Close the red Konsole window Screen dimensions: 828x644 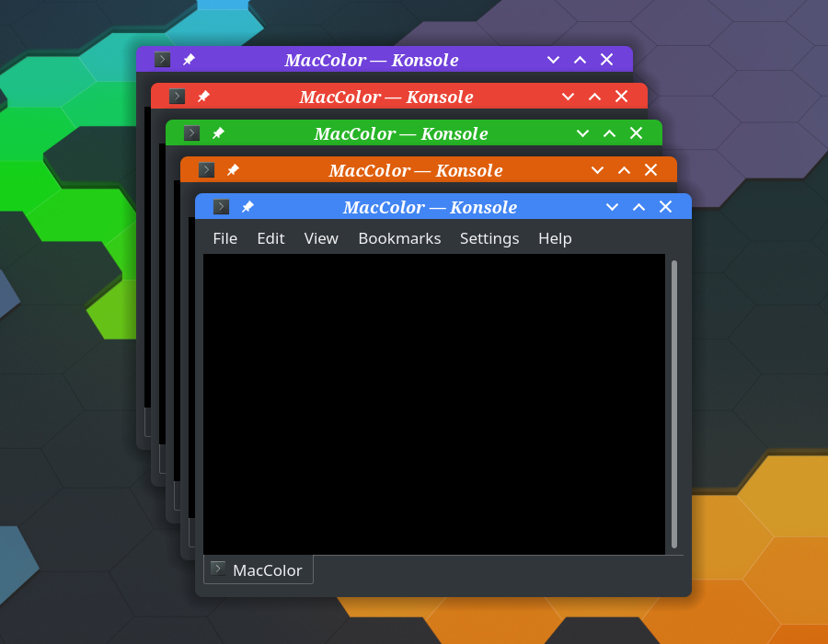tap(621, 97)
